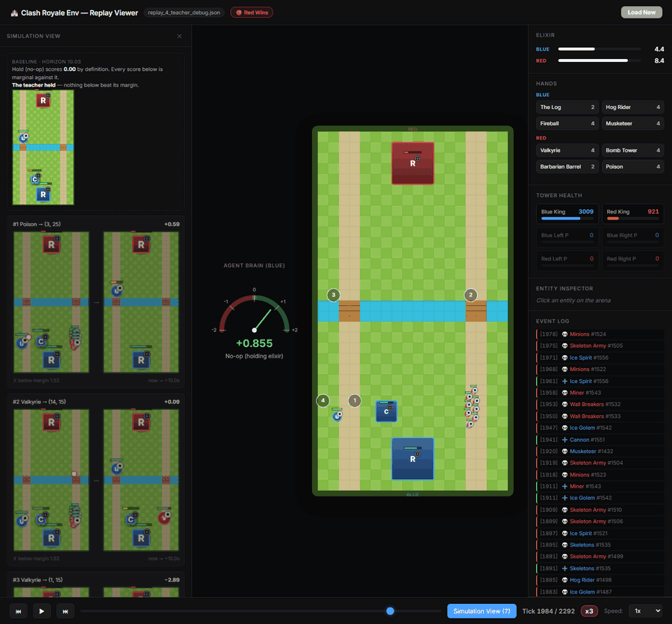The height and width of the screenshot is (624, 672).
Task: Select Poison card in Red hand
Action: (x=632, y=166)
